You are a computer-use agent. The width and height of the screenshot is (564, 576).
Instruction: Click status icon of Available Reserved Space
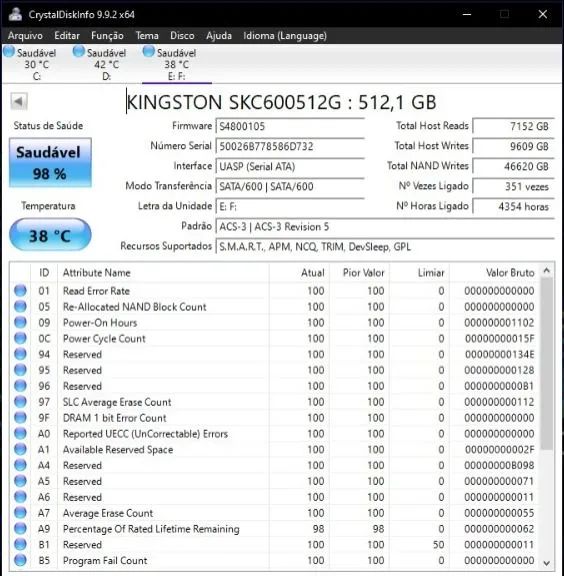point(20,449)
